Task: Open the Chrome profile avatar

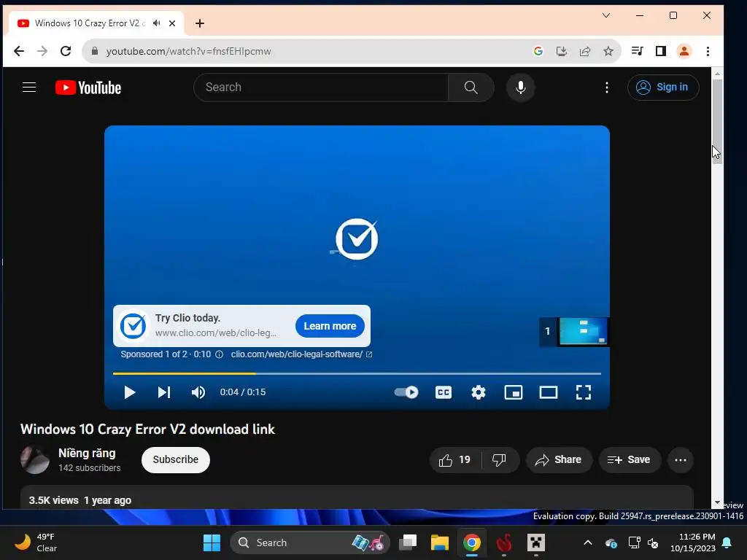Action: tap(684, 51)
